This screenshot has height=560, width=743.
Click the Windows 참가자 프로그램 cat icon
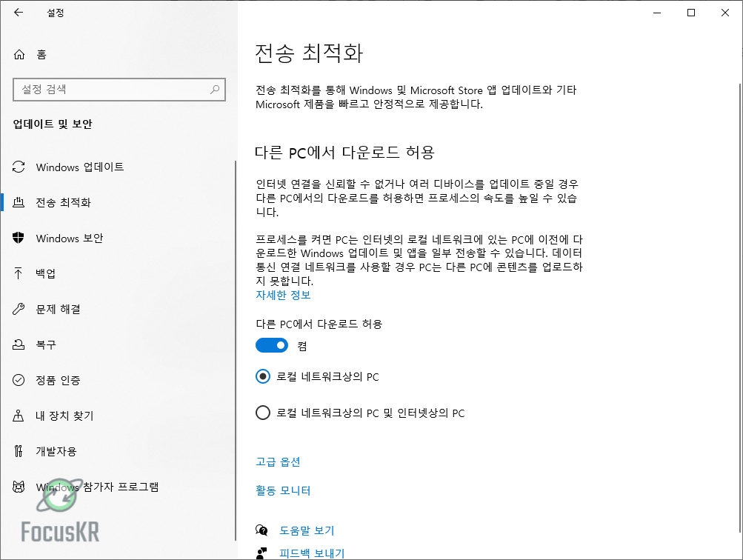[x=19, y=487]
